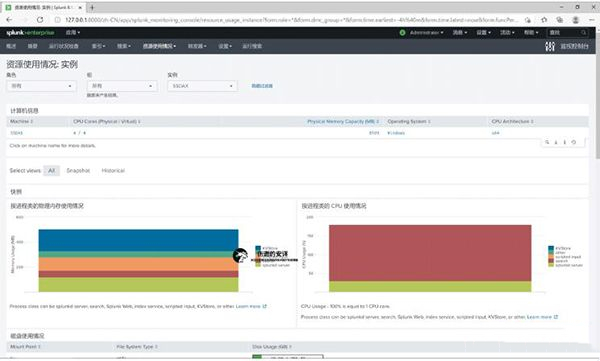This screenshot has height=361, width=600.
Task: Click the red search segment in CPU chart
Action: 430,253
